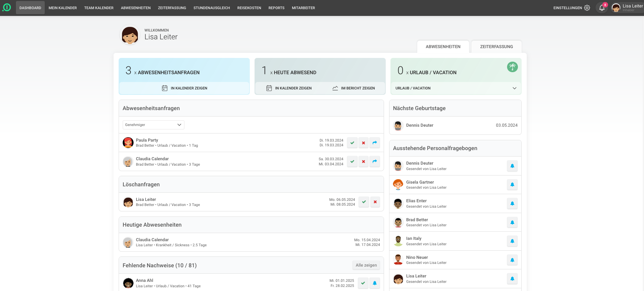
Task: Switch to the Zeiterfassung dashboard tab
Action: pyautogui.click(x=496, y=47)
